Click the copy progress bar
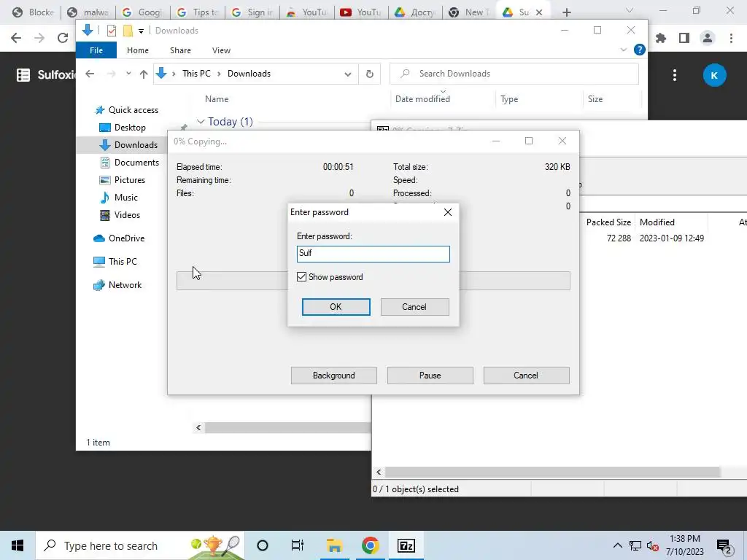The image size is (747, 560). [373, 281]
